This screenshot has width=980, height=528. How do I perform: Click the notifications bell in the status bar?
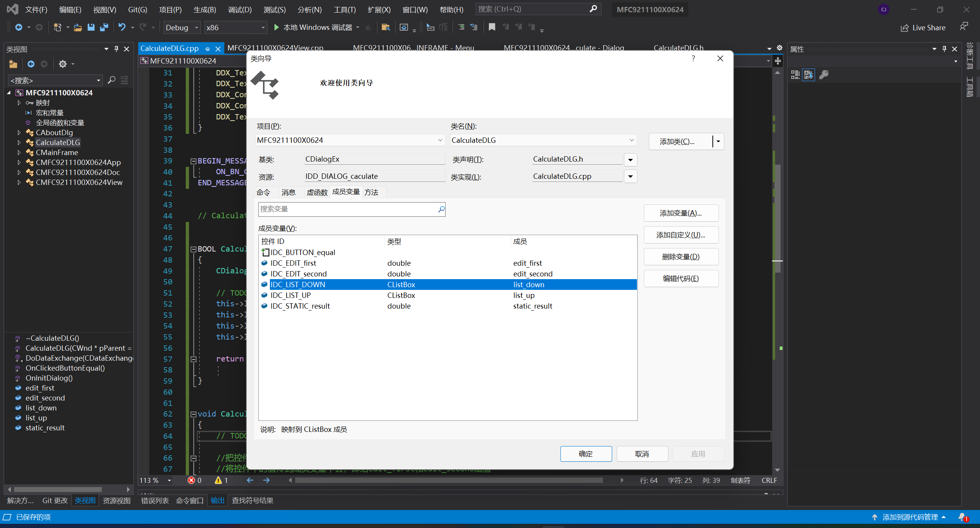962,517
